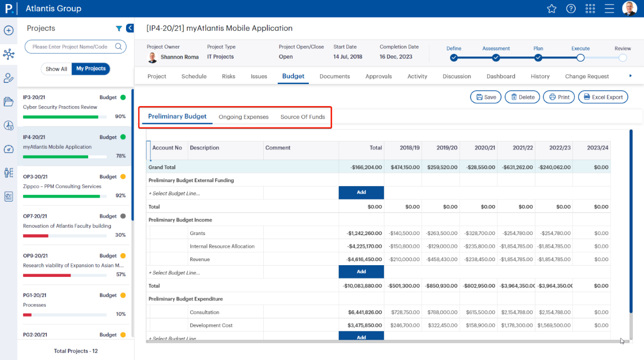644x360 pixels.
Task: Open the people hierarchy icon in sidebar
Action: pyautogui.click(x=9, y=173)
